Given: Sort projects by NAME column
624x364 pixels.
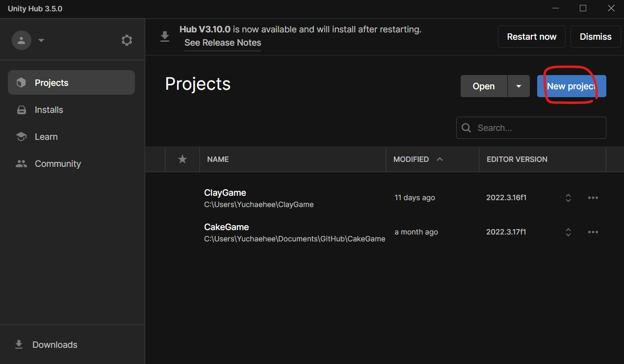Looking at the screenshot, I should [218, 159].
